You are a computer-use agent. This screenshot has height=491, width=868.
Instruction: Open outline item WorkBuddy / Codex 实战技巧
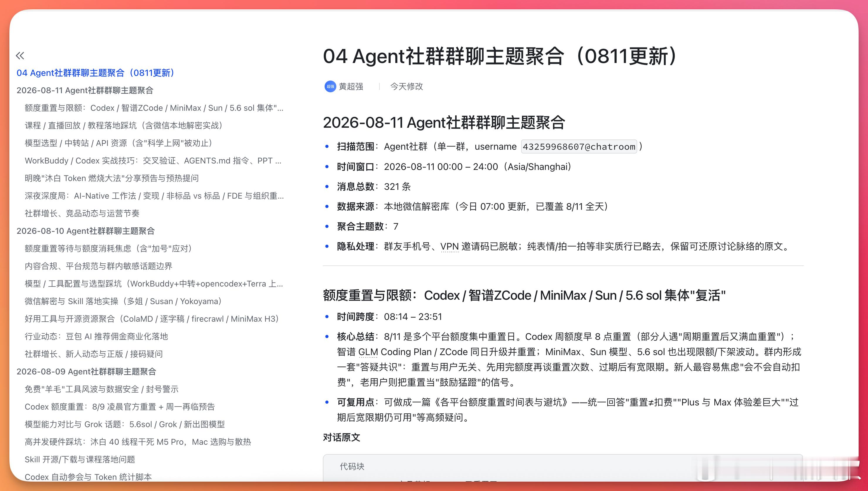(x=153, y=161)
